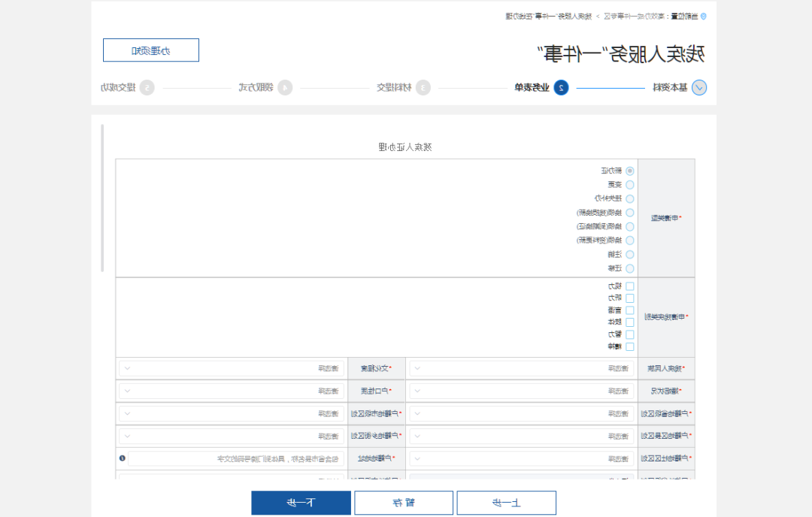Screen dimensions: 812x517
Task: Tick the 智力 checkbox
Action: click(x=630, y=335)
